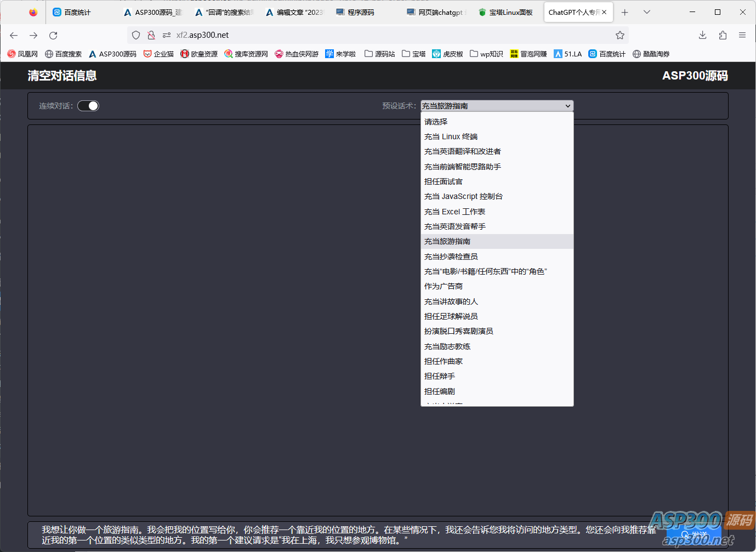Screen dimensions: 756x552
Task: Open 凤凰网 bookmark
Action: 22,54
